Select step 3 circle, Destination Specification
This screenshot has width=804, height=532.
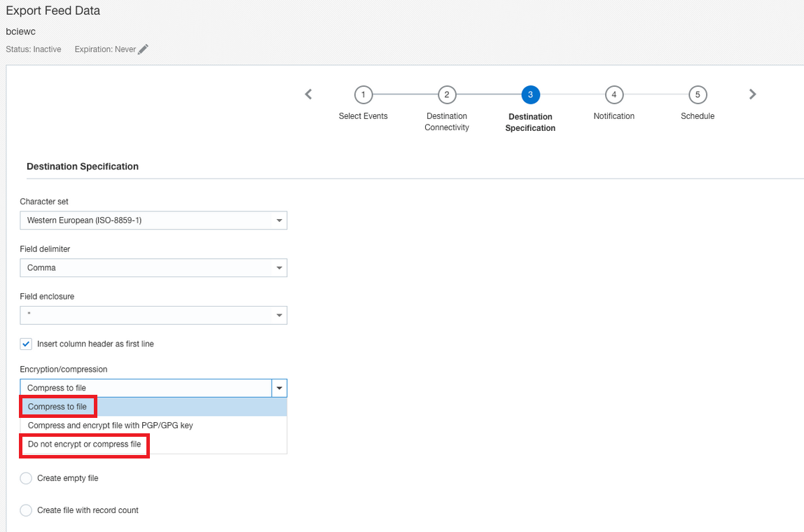530,94
